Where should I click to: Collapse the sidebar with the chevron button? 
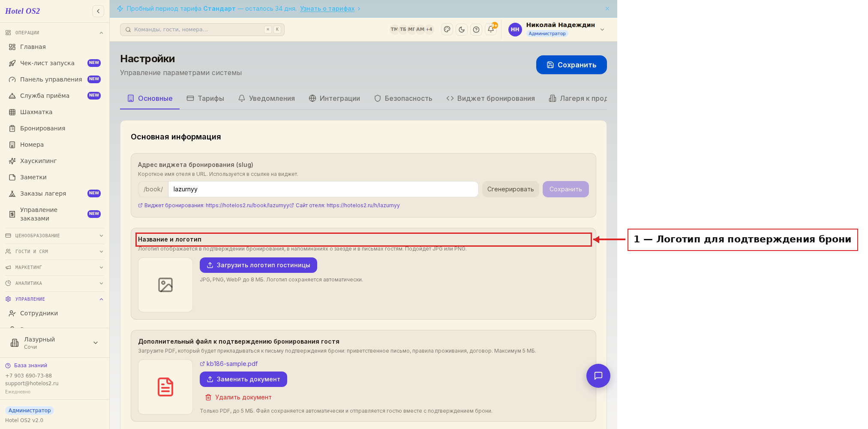tap(98, 11)
